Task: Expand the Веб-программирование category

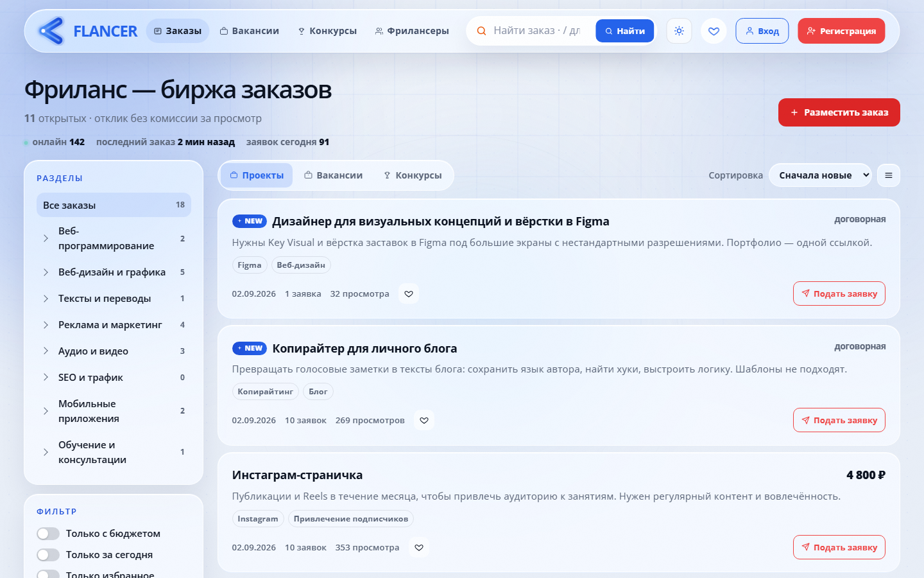Action: (46, 238)
